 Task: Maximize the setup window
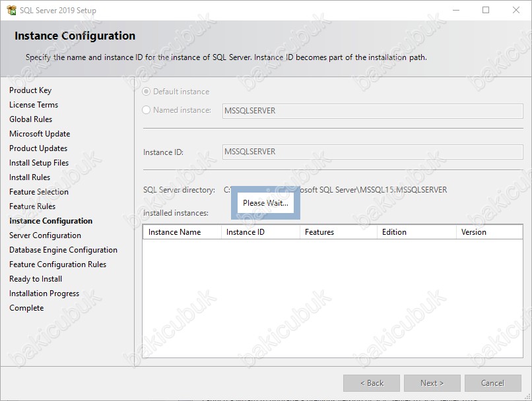[x=486, y=10]
